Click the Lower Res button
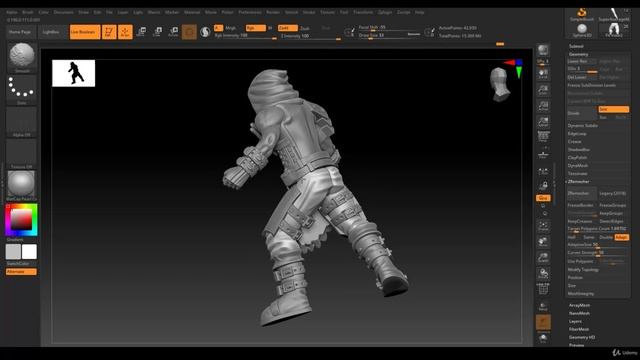The height and width of the screenshot is (360, 640). [582, 61]
